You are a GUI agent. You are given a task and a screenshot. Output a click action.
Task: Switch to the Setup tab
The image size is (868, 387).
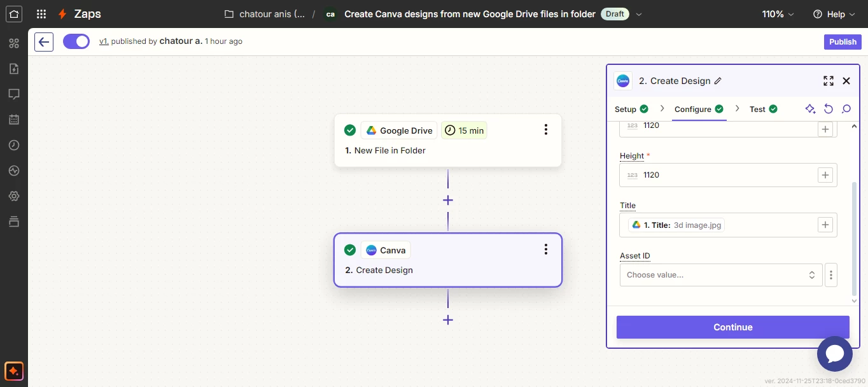click(x=631, y=109)
